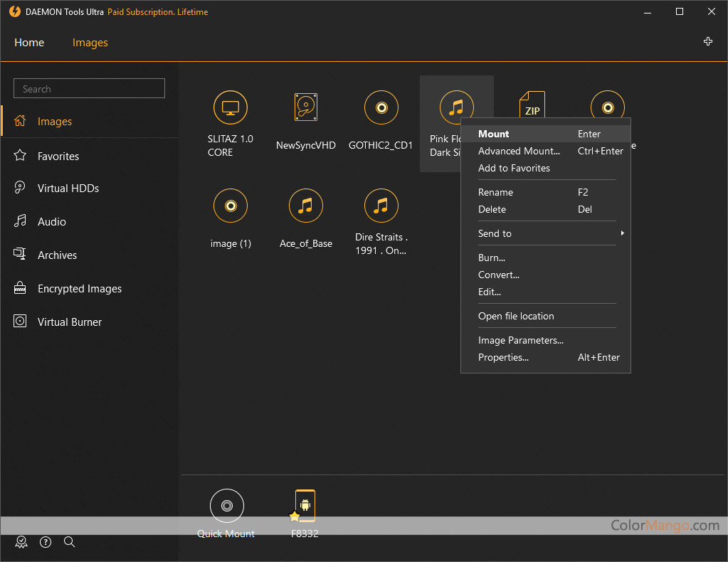Switch to the Images tab

[x=90, y=43]
